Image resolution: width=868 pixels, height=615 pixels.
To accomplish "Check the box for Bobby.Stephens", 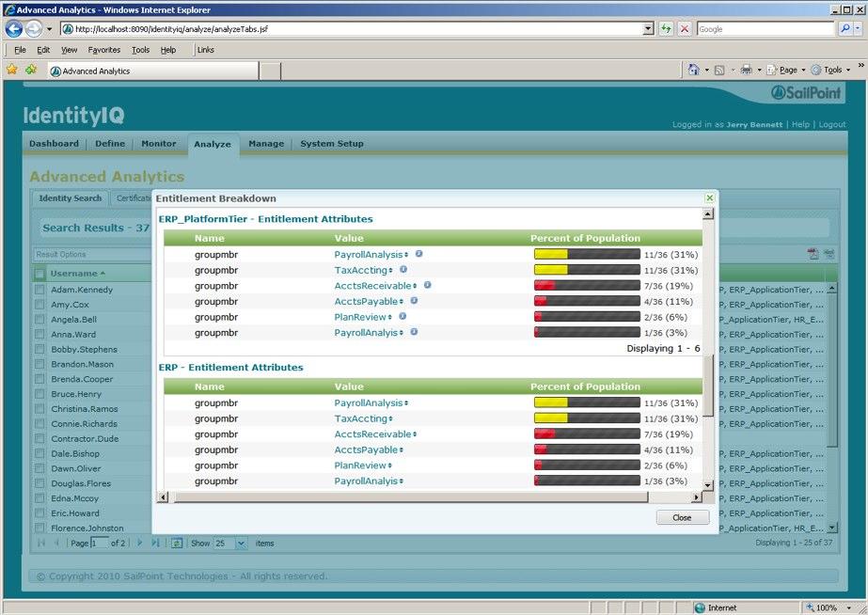I will click(x=39, y=349).
